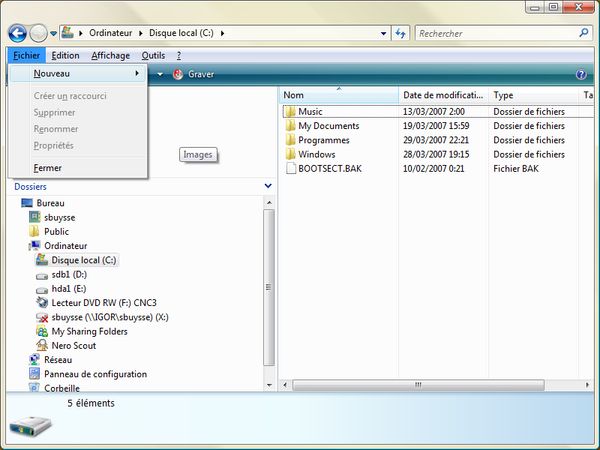600x450 pixels.
Task: Choose Fermer in the Fichier menu
Action: coord(47,168)
